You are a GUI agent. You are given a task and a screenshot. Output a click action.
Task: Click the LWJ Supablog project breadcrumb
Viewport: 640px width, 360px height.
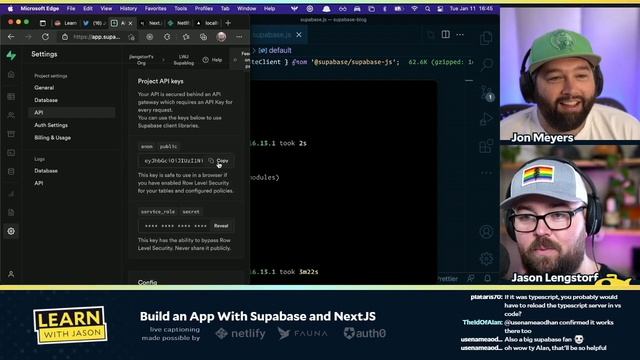coord(184,60)
